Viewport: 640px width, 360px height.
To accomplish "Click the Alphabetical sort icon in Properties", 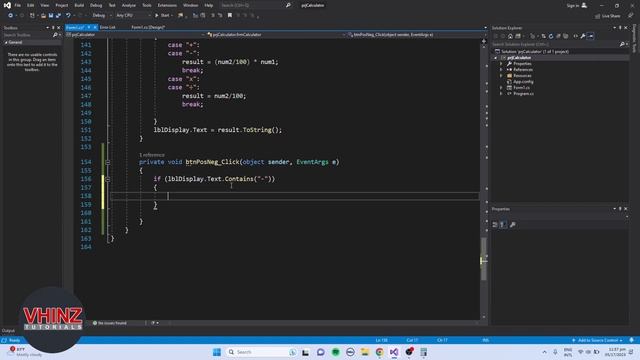I will [503, 225].
